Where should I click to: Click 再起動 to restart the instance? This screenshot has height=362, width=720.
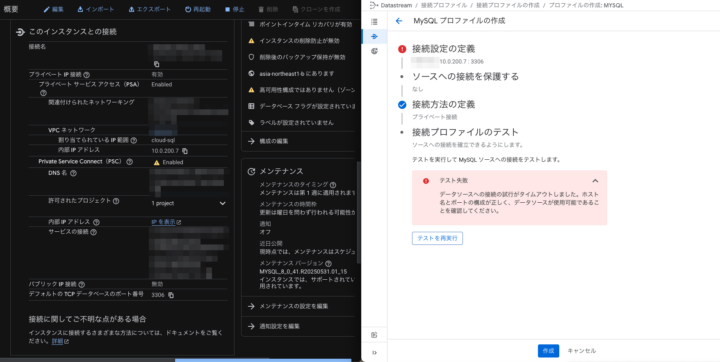197,9
